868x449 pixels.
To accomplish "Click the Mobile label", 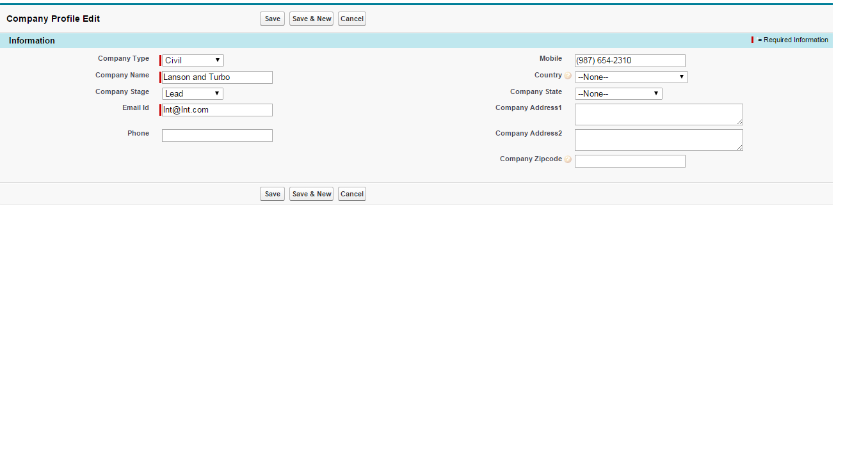I will point(551,58).
